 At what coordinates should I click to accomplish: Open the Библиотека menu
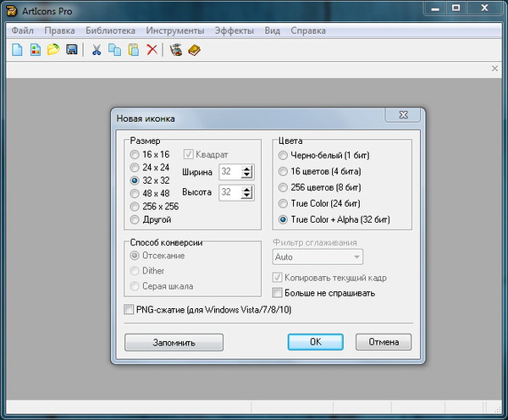tap(110, 30)
